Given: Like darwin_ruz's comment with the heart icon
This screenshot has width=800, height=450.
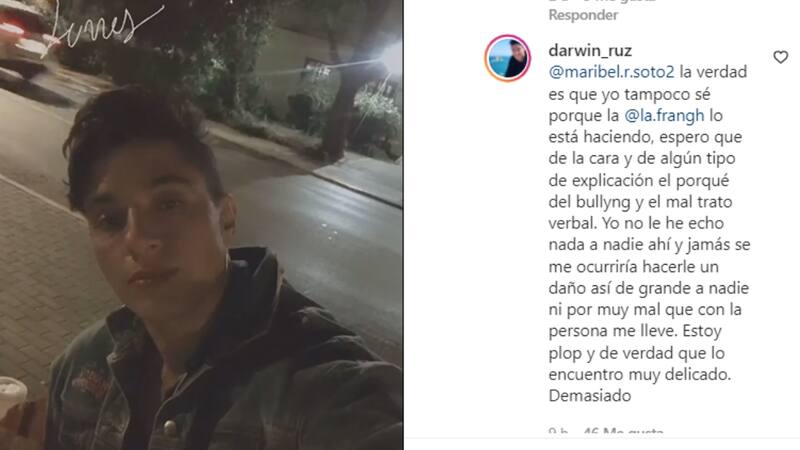Looking at the screenshot, I should click(x=780, y=57).
